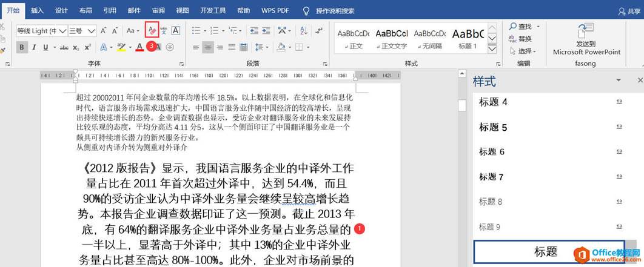The width and height of the screenshot is (644, 267).
Task: Switch to 引用 (References) tab
Action: tap(110, 11)
